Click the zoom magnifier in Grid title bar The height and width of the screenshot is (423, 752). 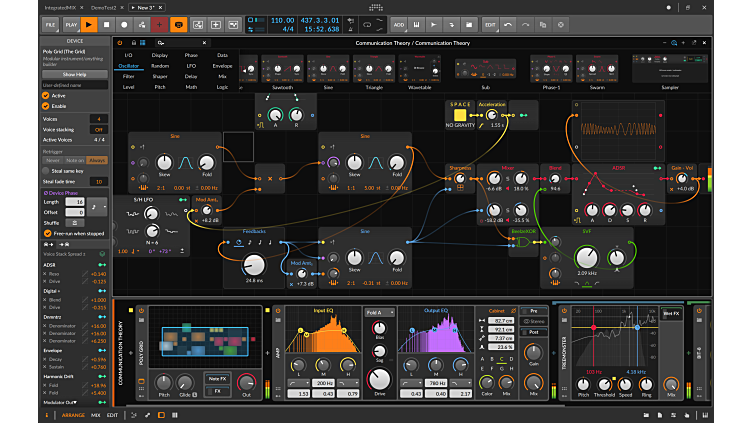click(x=674, y=43)
